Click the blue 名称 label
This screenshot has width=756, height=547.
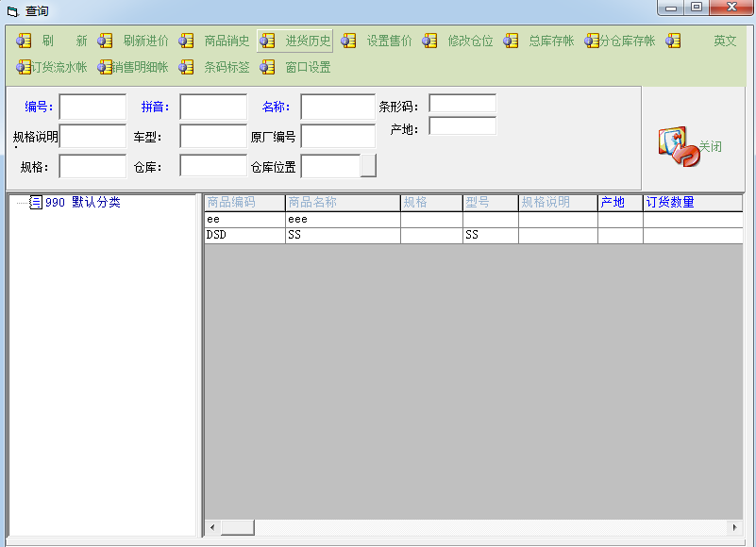pos(277,107)
